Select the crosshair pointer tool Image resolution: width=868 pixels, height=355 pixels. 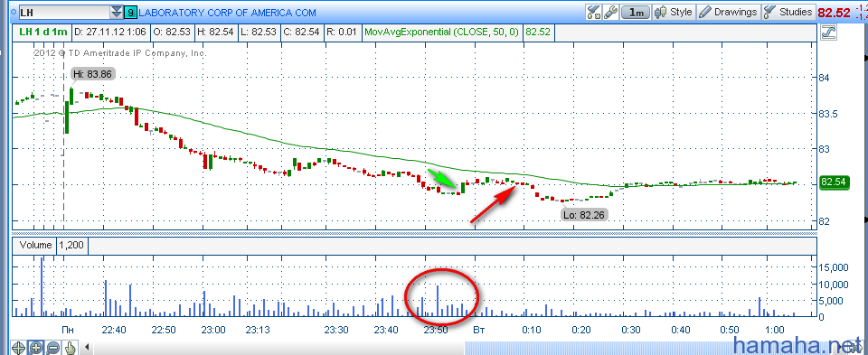pos(18,348)
